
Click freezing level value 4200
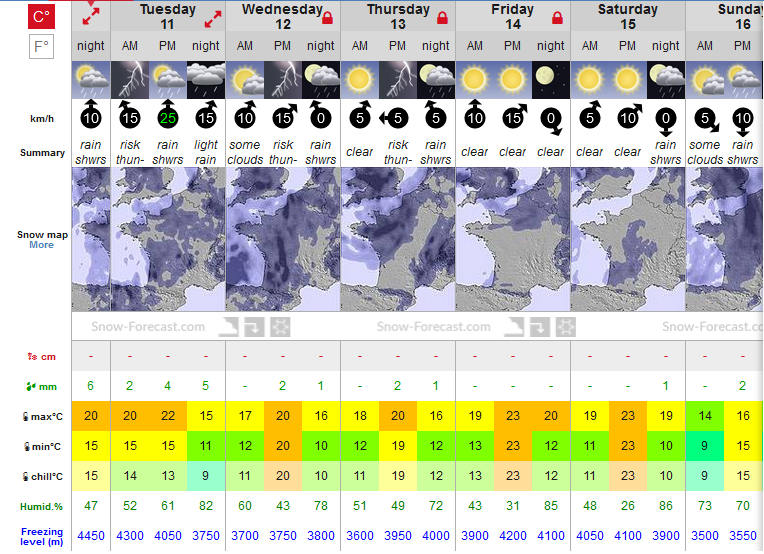513,536
